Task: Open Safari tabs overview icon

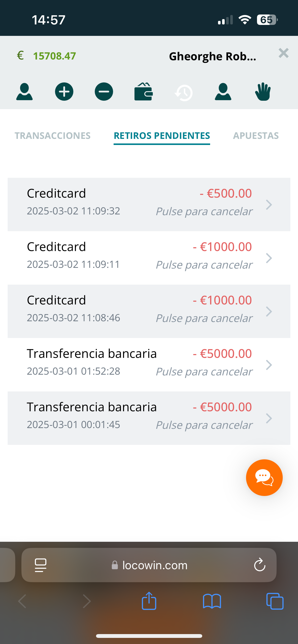Action: click(x=275, y=601)
